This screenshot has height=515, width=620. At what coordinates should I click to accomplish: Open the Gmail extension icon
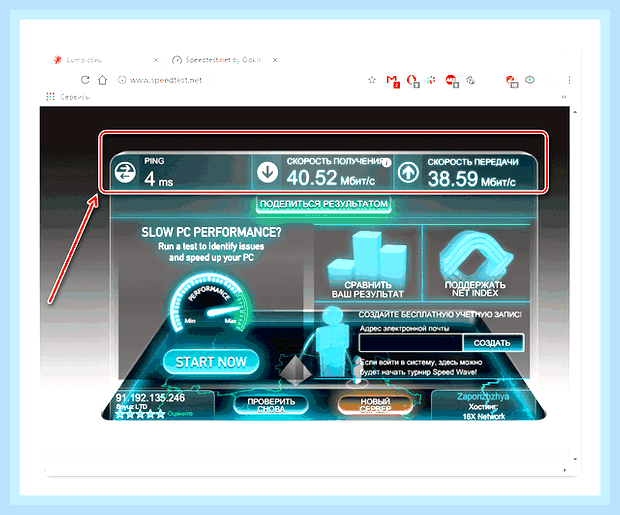(393, 81)
